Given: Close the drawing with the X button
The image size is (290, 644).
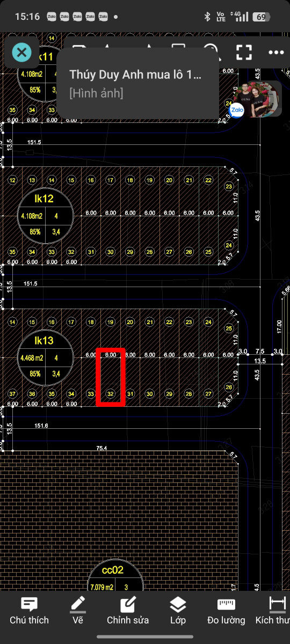Looking at the screenshot, I should pyautogui.click(x=21, y=52).
